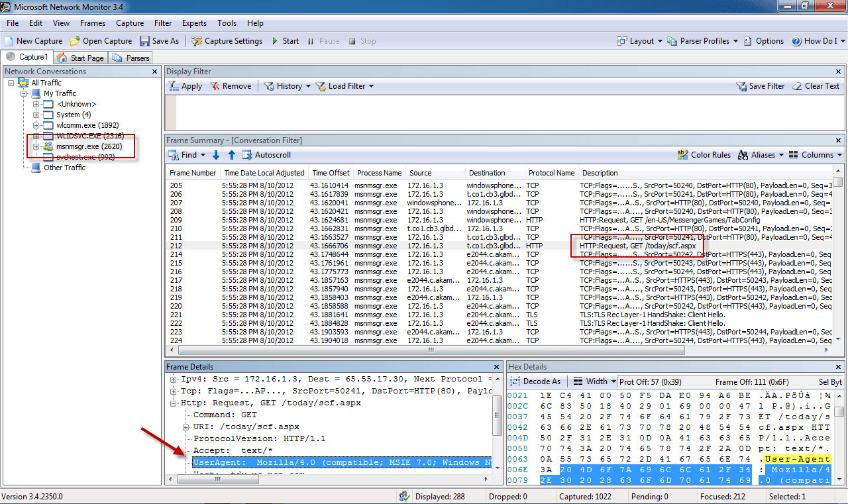Screen dimensions: 848x504
Task: Expand Ipv4 node in Frame Details
Action: tap(175, 379)
